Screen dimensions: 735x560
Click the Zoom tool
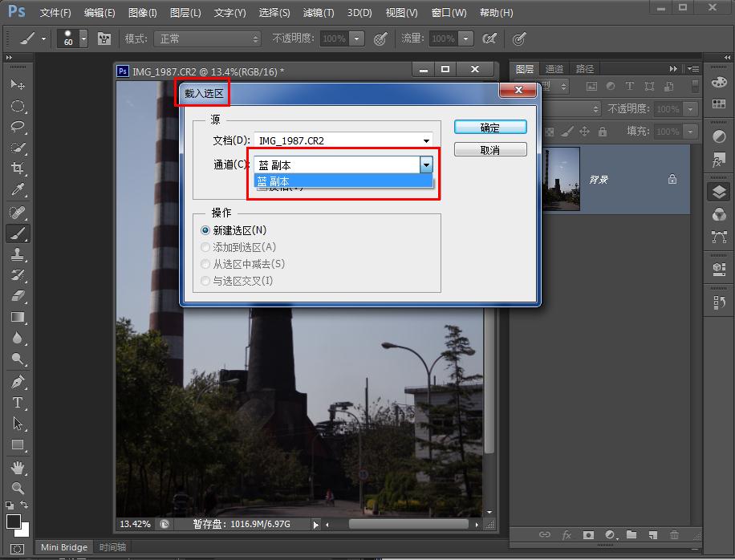17,488
